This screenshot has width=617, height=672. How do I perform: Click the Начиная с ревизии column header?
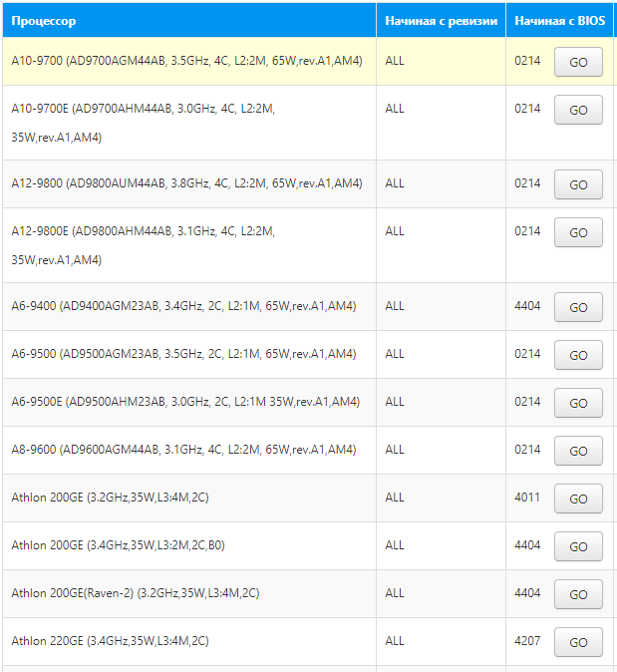click(x=441, y=21)
